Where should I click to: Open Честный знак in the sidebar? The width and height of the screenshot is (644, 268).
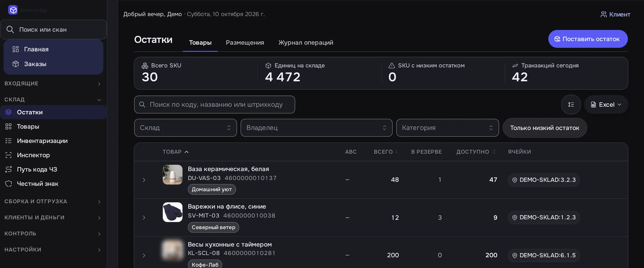(x=53, y=184)
